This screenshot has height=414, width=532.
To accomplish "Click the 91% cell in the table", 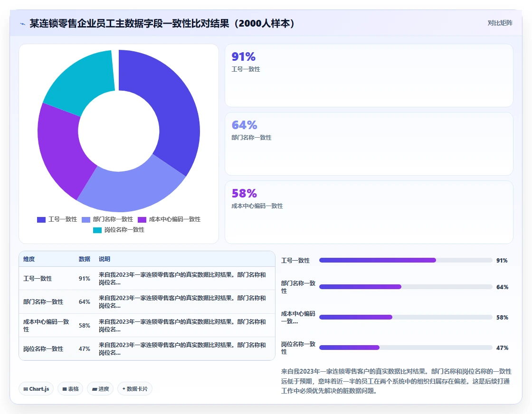I will click(84, 279).
